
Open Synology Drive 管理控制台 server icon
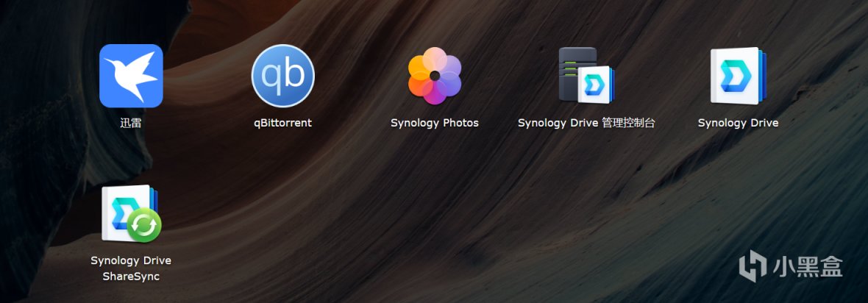(x=586, y=75)
